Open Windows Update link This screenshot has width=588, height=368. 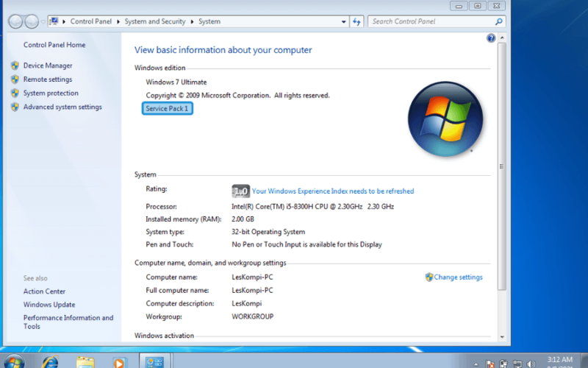[x=49, y=305]
